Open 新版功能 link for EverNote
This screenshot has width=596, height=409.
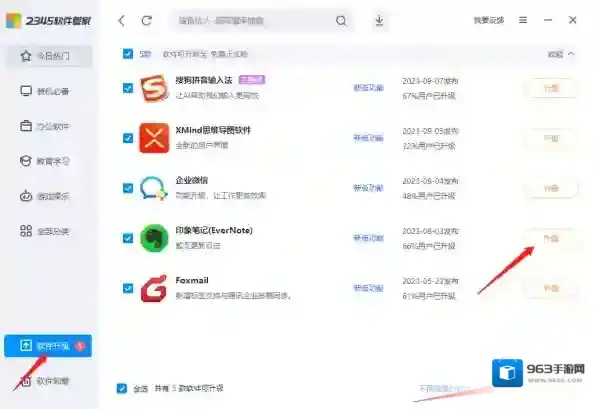(x=368, y=238)
